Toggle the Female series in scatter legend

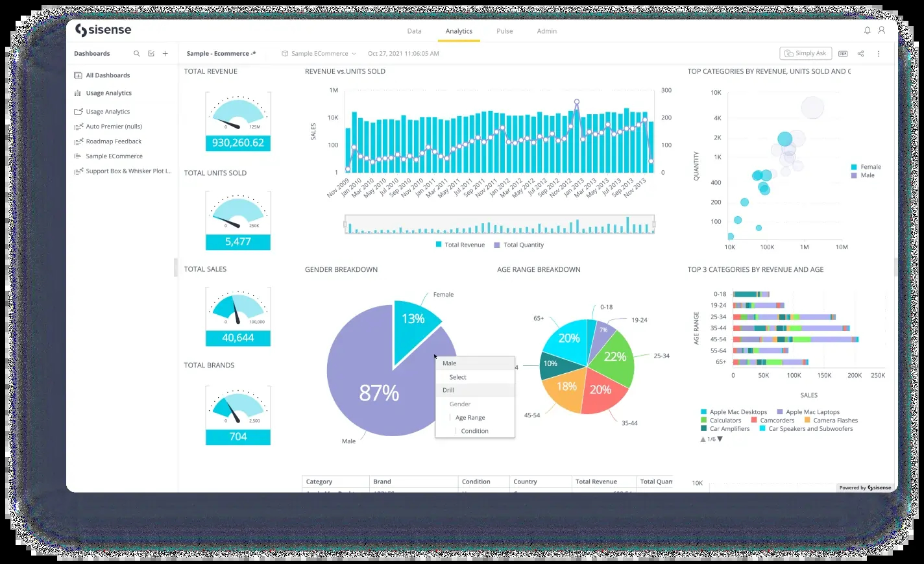[866, 167]
